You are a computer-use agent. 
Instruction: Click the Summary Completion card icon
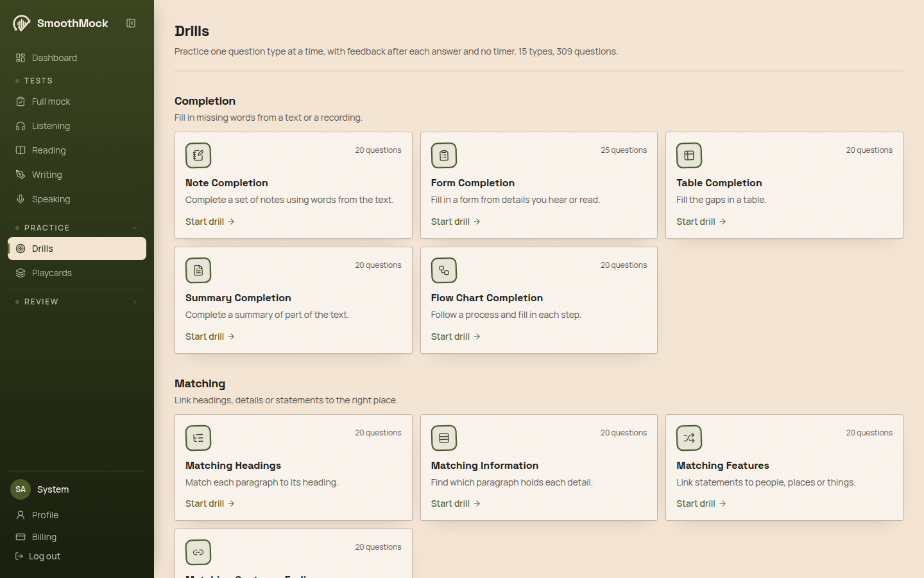tap(198, 270)
